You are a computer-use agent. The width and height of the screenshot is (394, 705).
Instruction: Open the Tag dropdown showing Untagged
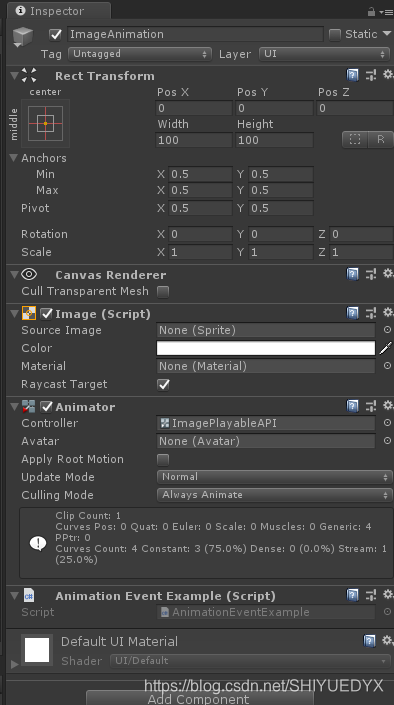click(x=139, y=54)
